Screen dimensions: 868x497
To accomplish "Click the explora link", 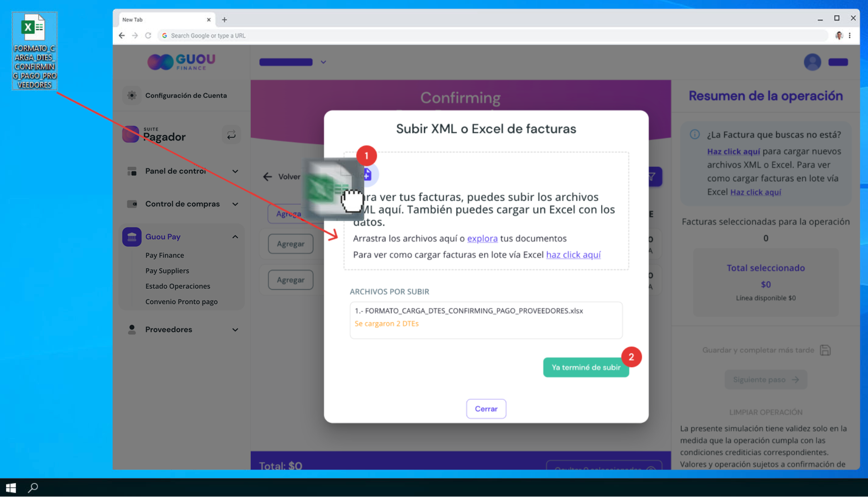I will pyautogui.click(x=482, y=238).
